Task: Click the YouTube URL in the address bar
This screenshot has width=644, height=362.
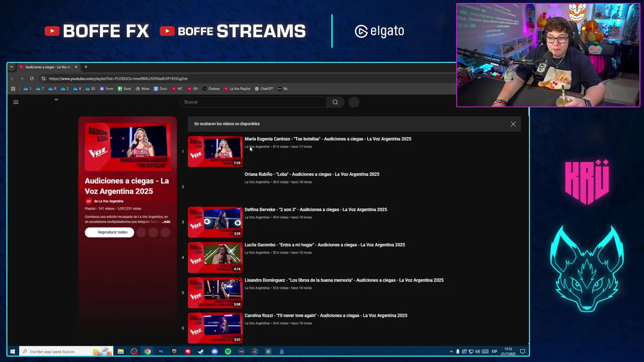Action: [118, 78]
